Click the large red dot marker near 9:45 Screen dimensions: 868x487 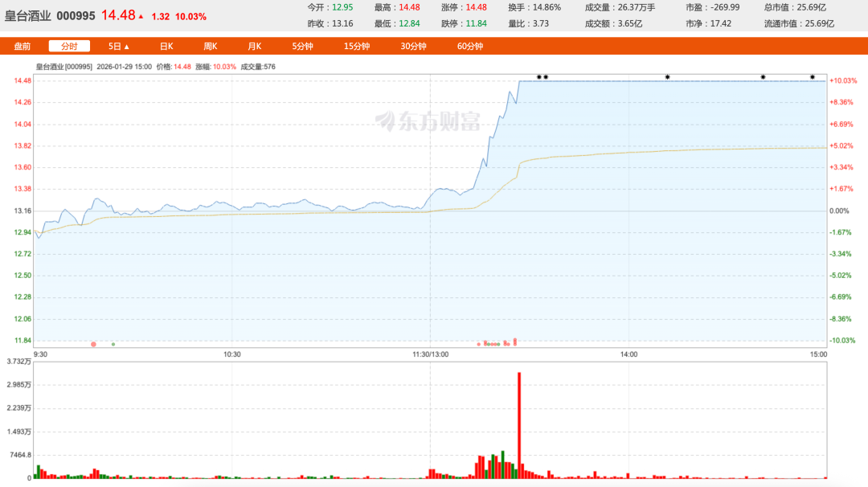coord(93,344)
